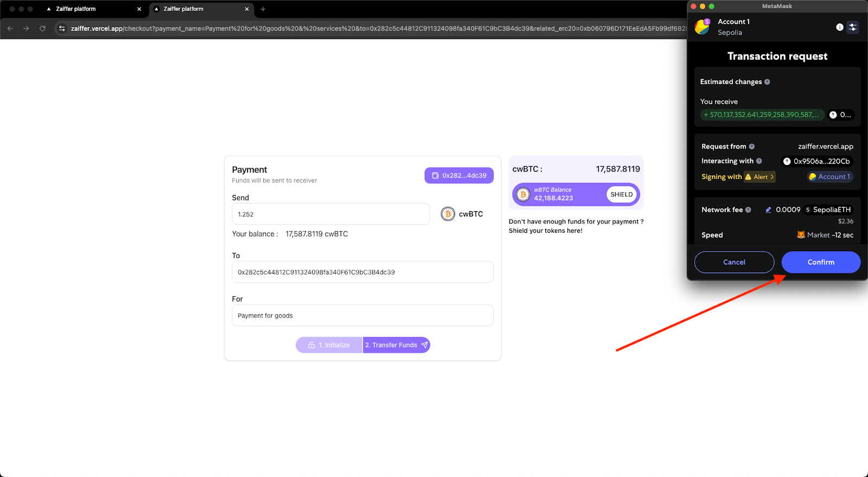Click the For field Payment for goods
This screenshot has height=477, width=868.
pyautogui.click(x=362, y=315)
